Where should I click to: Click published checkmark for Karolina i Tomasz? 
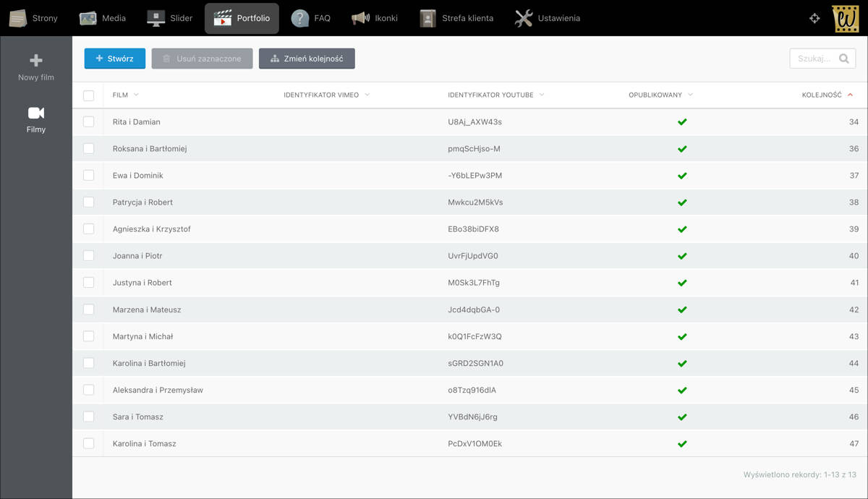[681, 443]
